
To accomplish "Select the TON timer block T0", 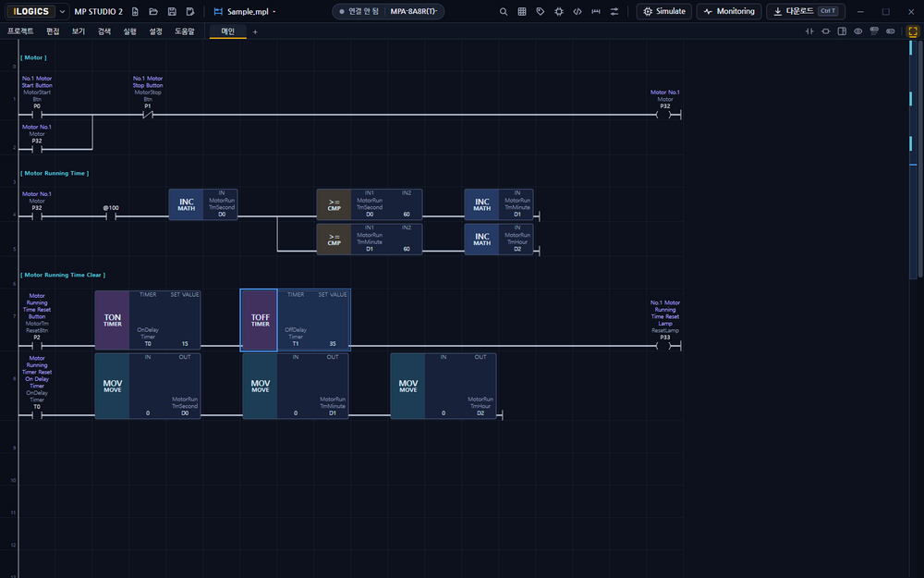I will tap(147, 320).
